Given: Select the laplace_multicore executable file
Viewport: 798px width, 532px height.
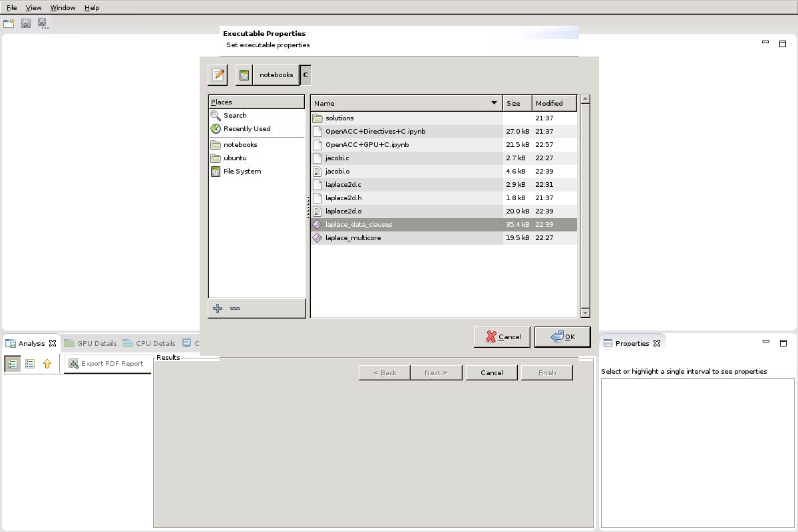Looking at the screenshot, I should point(353,238).
